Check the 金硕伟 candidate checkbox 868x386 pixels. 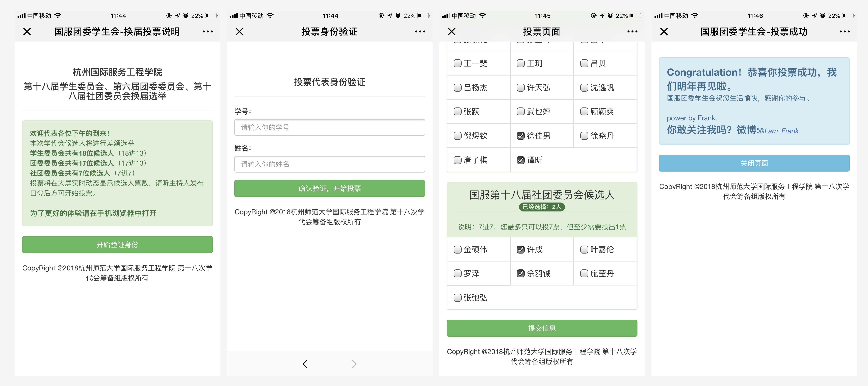pyautogui.click(x=457, y=250)
